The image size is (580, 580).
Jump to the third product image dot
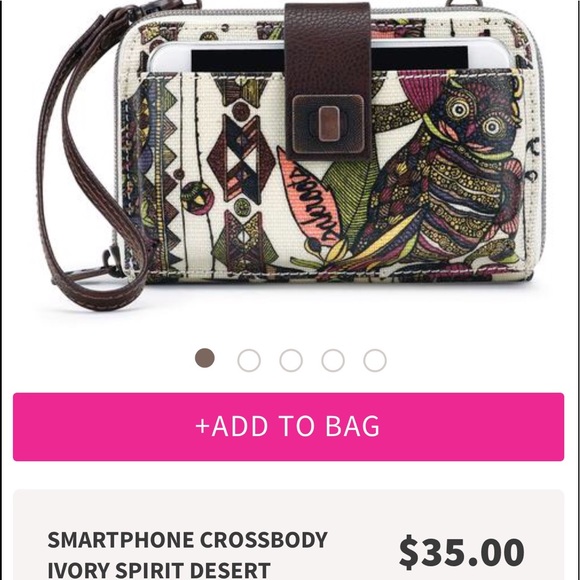(x=291, y=360)
